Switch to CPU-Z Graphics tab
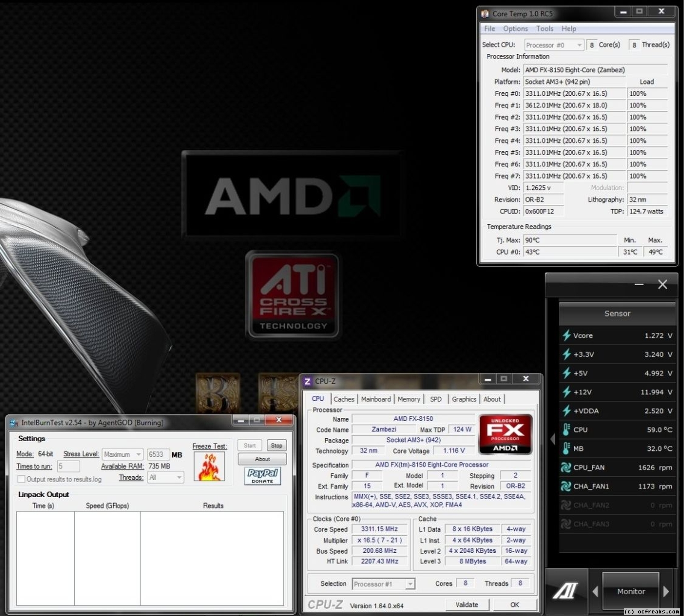The image size is (684, 616). (464, 399)
